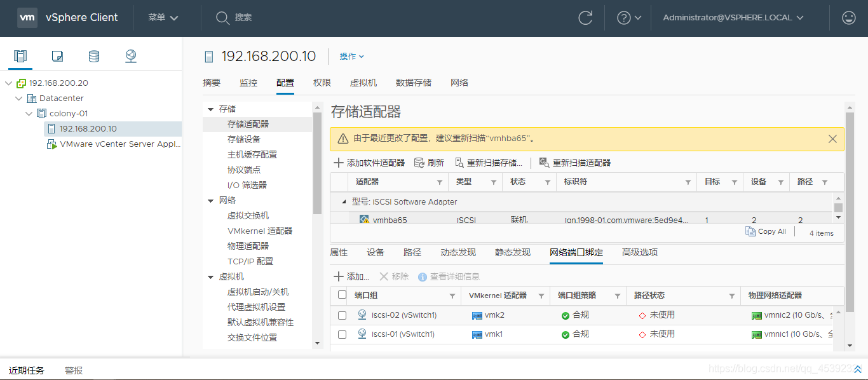Click the vmnic1 physical adapter icon
The image size is (868, 380).
(x=757, y=334)
